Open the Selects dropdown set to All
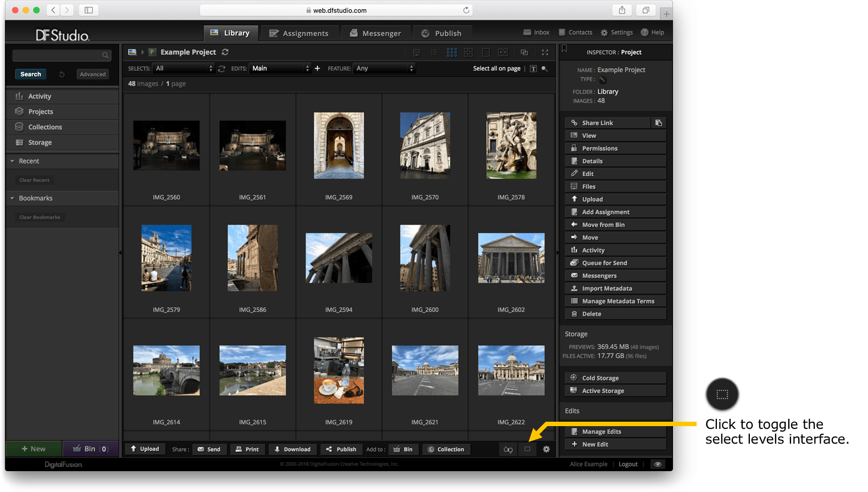The image size is (868, 492). click(x=183, y=69)
